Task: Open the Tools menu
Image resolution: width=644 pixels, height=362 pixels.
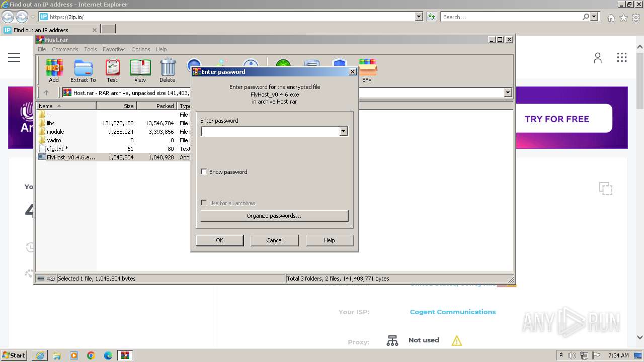Action: click(x=91, y=49)
